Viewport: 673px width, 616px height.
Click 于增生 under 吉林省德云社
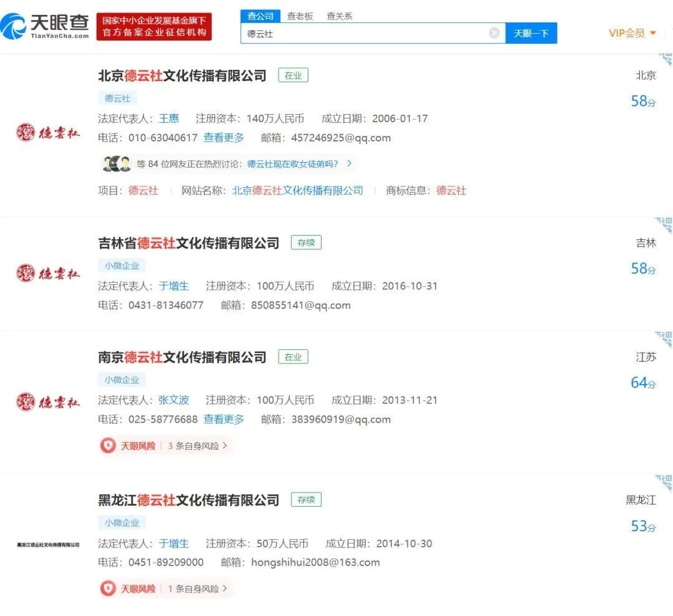173,286
